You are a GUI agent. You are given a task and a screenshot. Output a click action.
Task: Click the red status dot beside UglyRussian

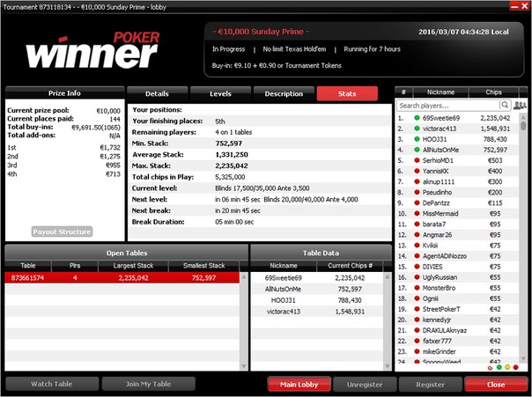tap(417, 277)
